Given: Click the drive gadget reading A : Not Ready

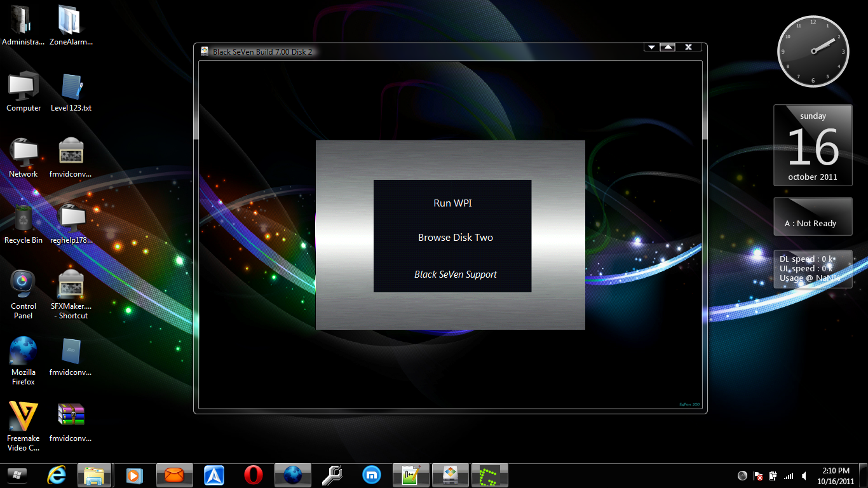Looking at the screenshot, I should 813,217.
